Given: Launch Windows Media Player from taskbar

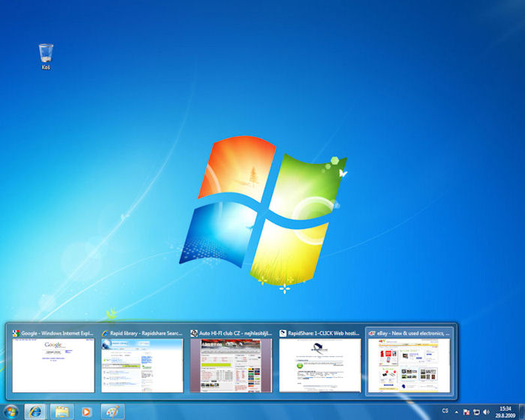Looking at the screenshot, I should (87, 412).
